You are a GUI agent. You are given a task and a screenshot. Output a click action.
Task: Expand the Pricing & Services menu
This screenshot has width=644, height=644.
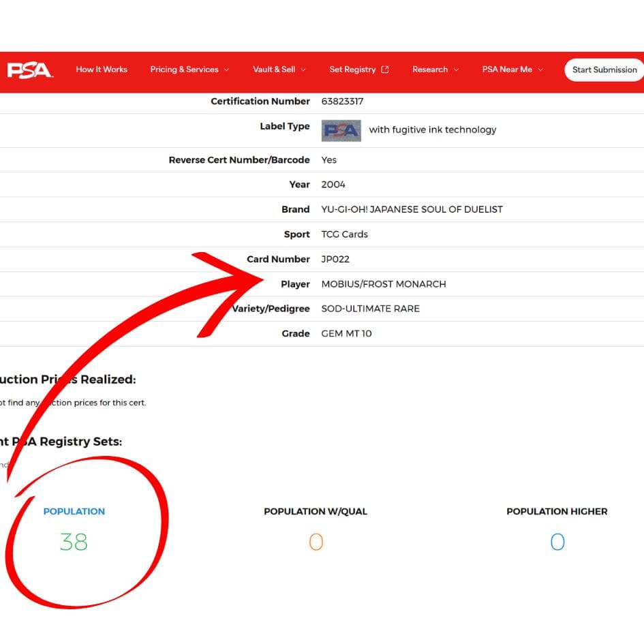click(x=189, y=70)
